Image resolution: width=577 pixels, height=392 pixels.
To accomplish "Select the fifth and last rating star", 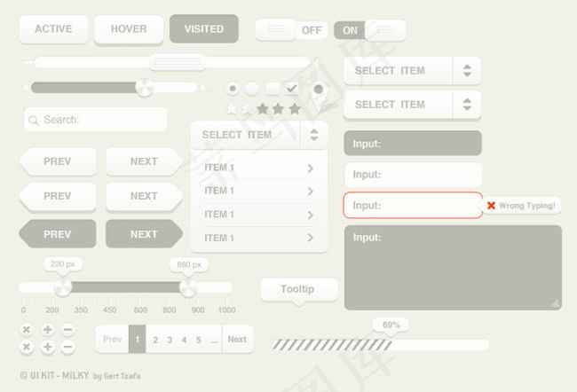I will (x=295, y=109).
